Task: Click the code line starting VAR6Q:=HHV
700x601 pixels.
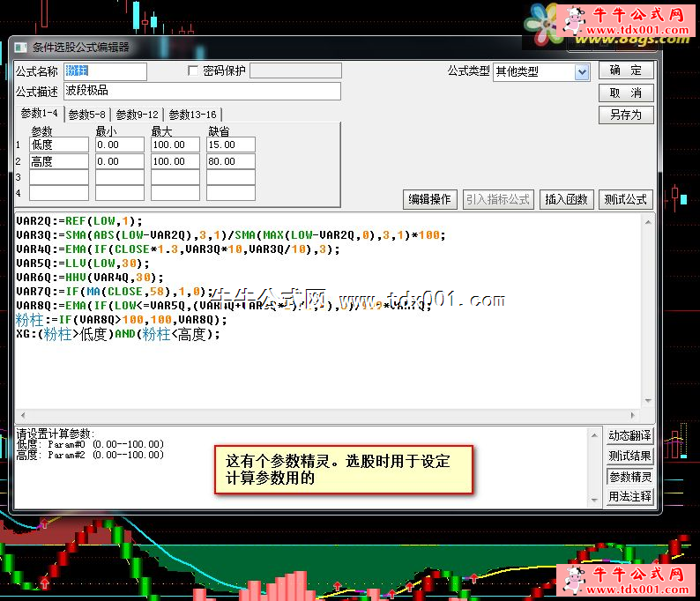Action: 90,278
